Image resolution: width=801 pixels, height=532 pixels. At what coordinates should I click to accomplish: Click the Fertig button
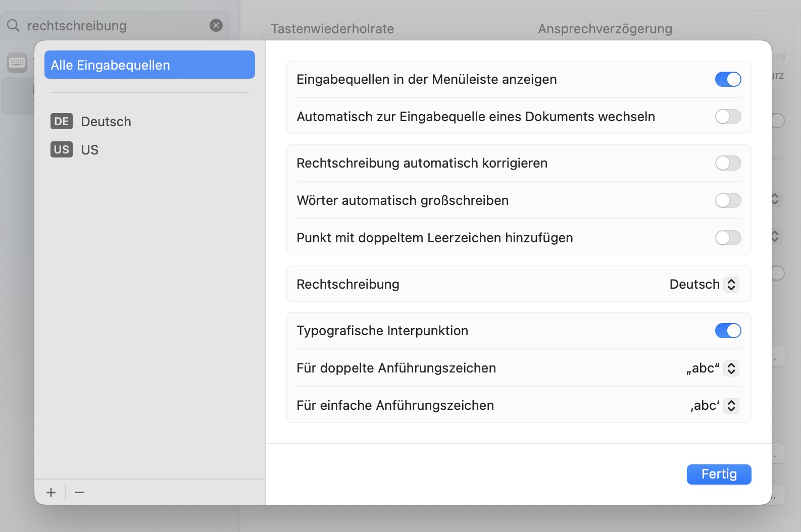coord(719,474)
